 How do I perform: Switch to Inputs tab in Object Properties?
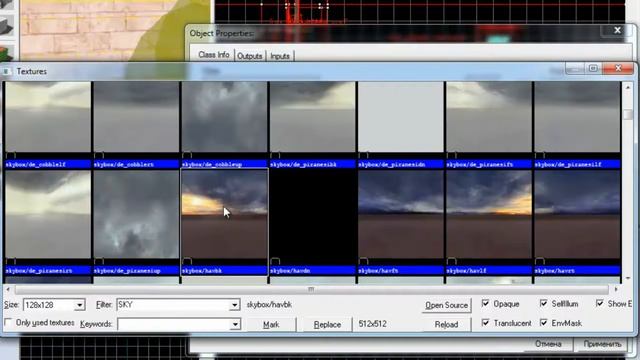(280, 56)
